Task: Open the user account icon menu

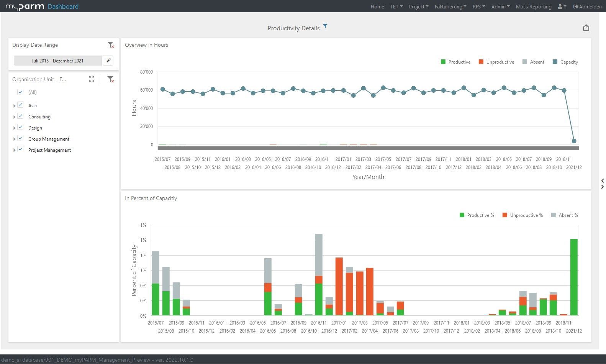Action: (x=562, y=7)
